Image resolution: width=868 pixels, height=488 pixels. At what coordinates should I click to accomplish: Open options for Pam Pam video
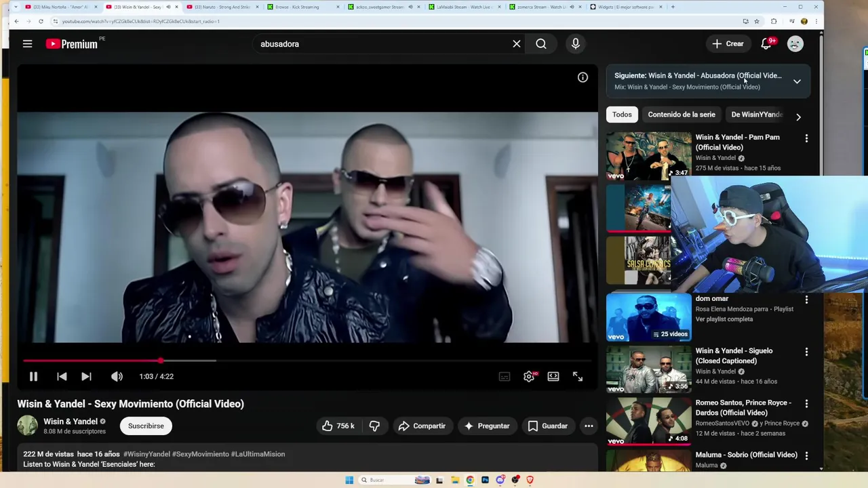click(806, 138)
